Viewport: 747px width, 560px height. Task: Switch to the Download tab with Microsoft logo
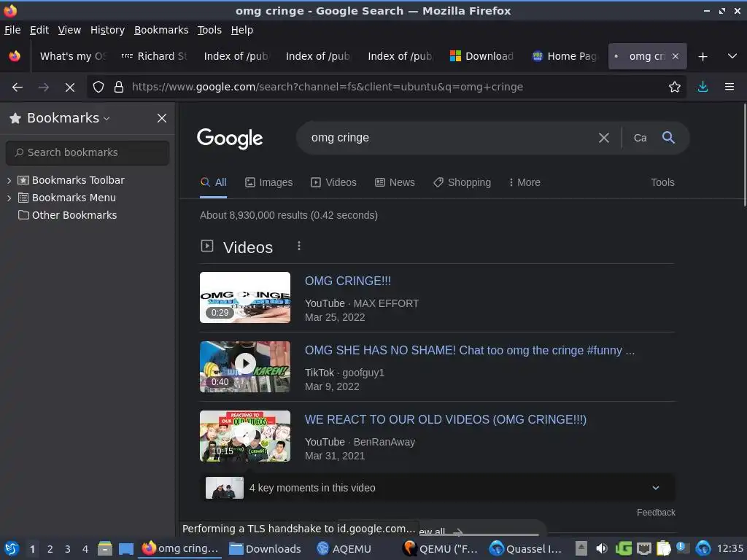483,56
